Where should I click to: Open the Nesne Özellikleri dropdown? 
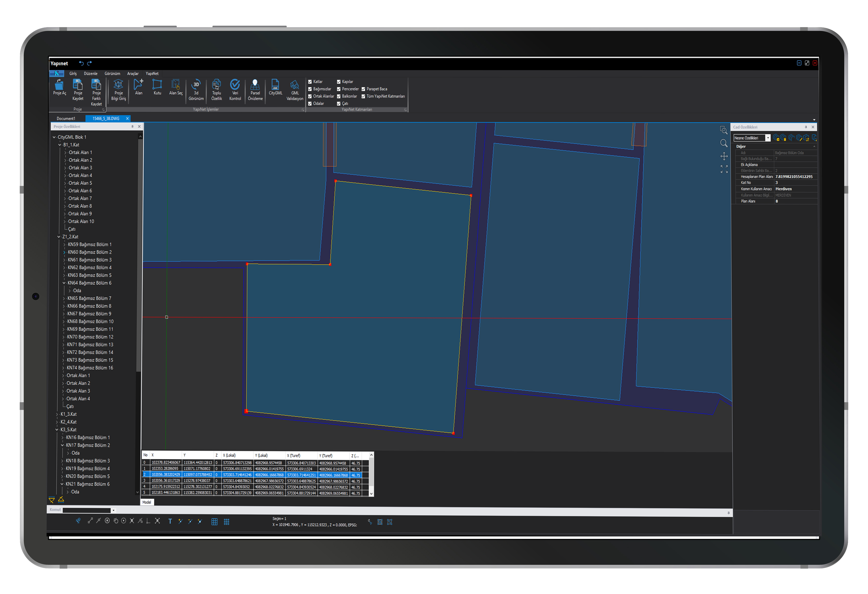[768, 138]
